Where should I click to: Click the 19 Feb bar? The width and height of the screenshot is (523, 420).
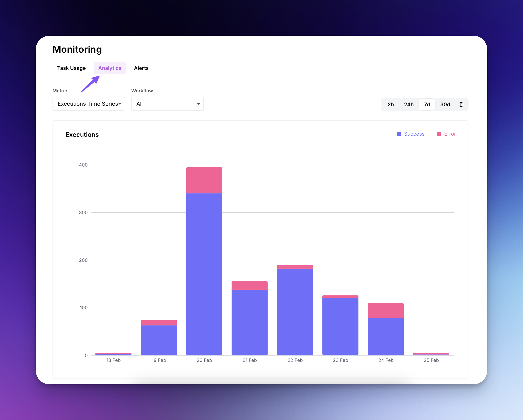pyautogui.click(x=159, y=340)
